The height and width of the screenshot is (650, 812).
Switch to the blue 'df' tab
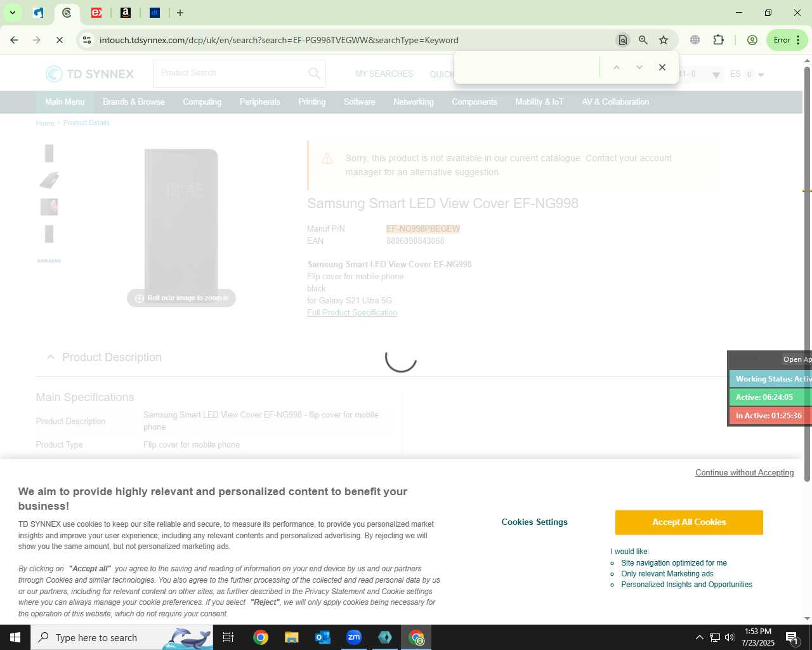[x=155, y=13]
